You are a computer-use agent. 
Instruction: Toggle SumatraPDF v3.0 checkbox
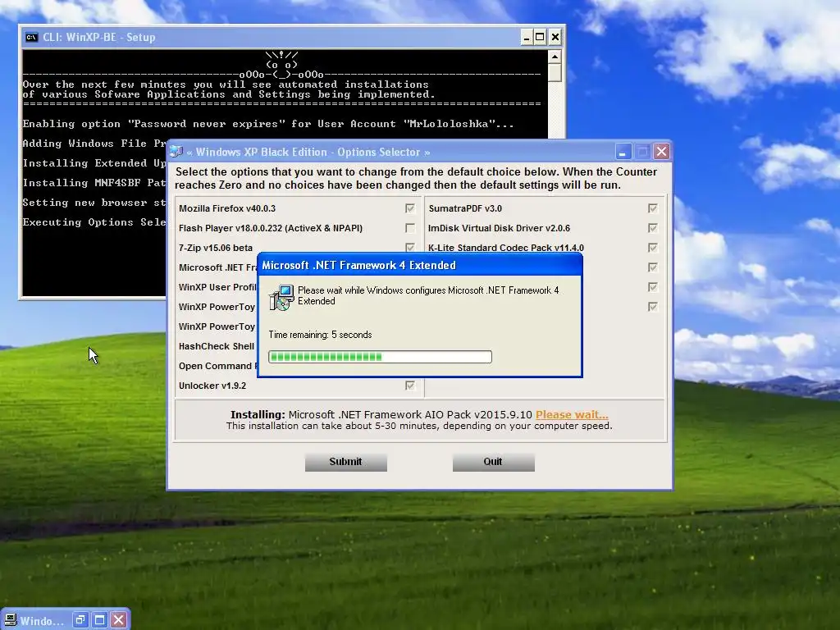click(x=652, y=208)
